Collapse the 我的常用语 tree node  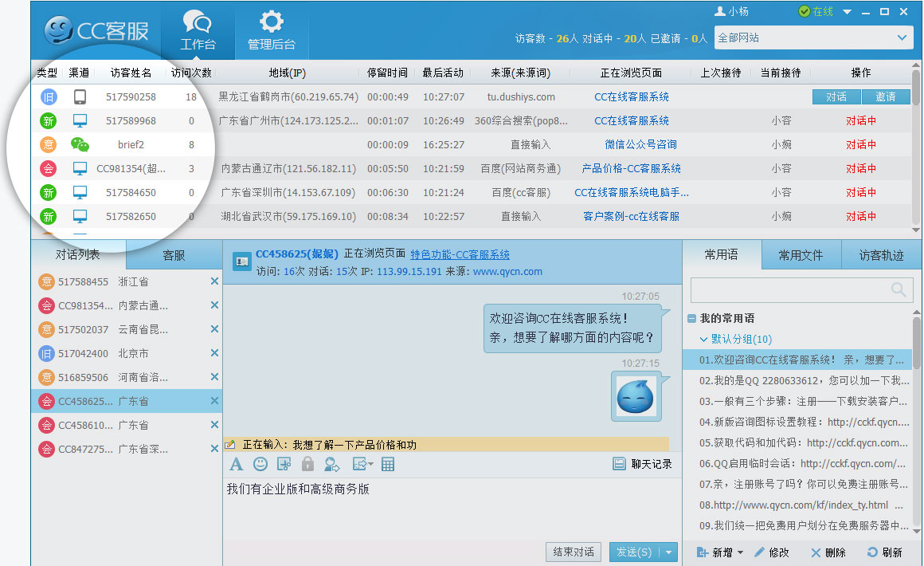(x=691, y=318)
